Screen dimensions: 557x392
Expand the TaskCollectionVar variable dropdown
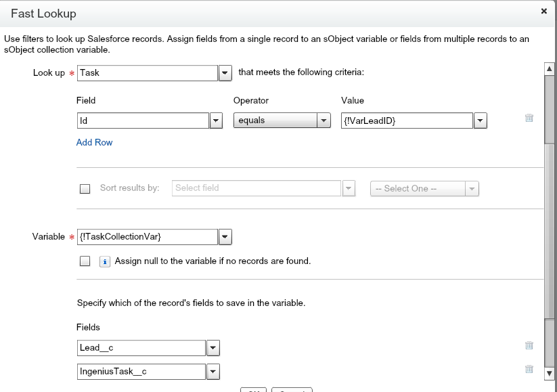[x=225, y=237]
